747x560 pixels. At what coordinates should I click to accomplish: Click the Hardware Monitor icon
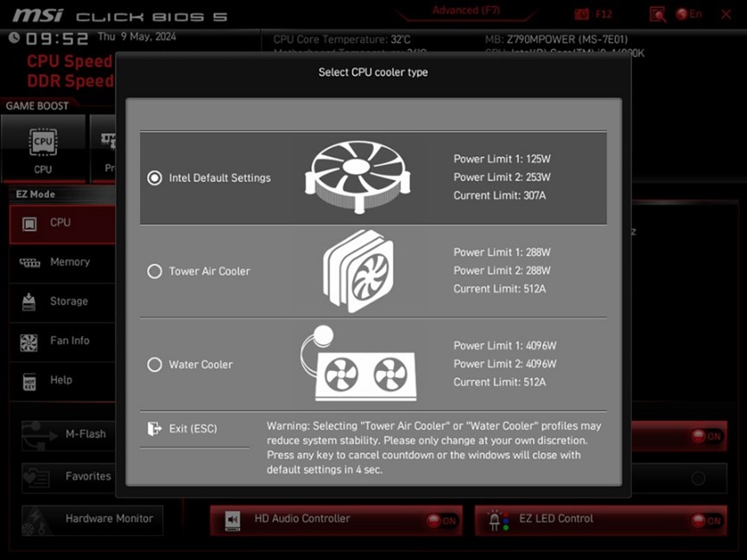tap(37, 521)
